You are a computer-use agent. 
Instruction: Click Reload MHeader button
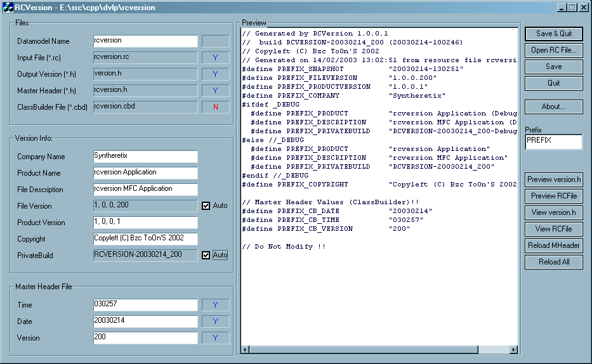click(553, 245)
